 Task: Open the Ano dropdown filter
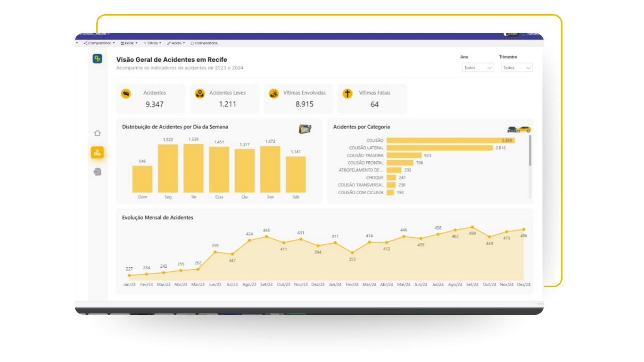pos(478,68)
